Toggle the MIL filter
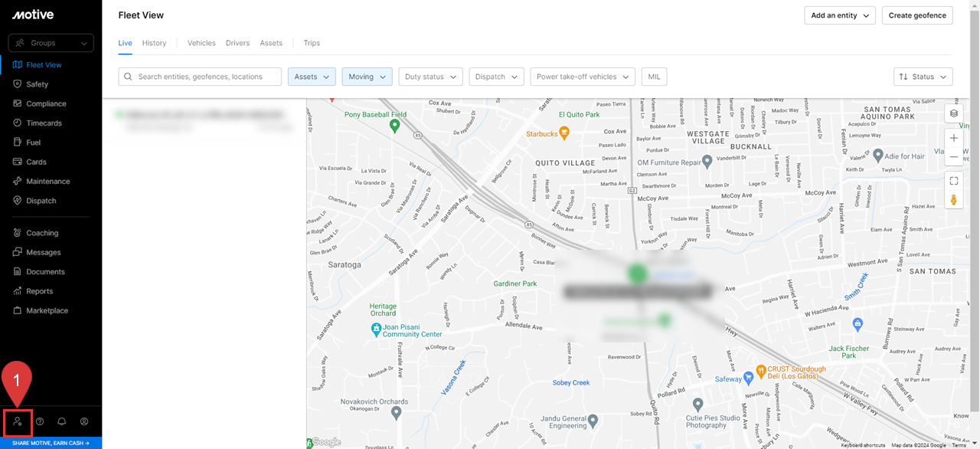980x449 pixels. click(654, 76)
